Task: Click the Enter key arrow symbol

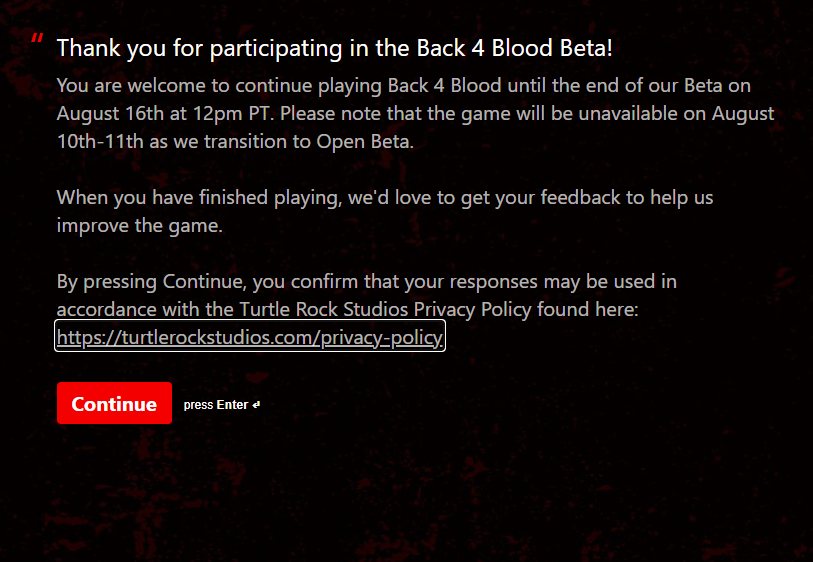Action: coord(256,405)
